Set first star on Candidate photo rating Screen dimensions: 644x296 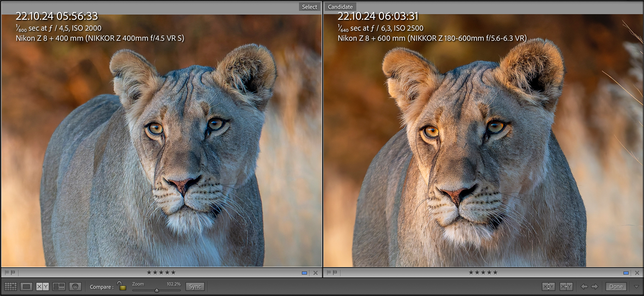pyautogui.click(x=471, y=272)
